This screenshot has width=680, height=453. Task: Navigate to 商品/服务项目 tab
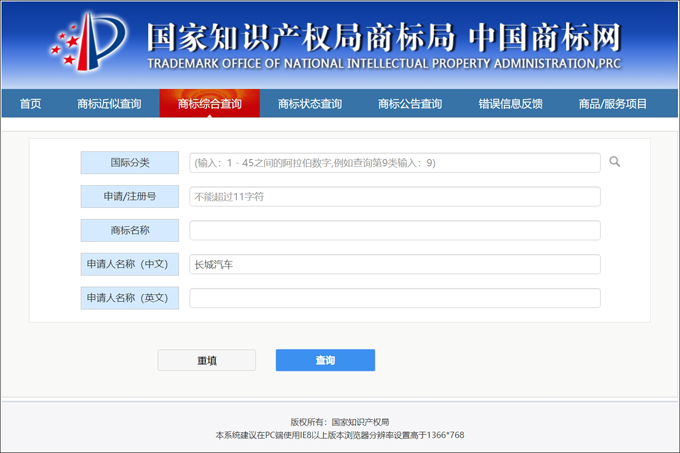(x=613, y=104)
